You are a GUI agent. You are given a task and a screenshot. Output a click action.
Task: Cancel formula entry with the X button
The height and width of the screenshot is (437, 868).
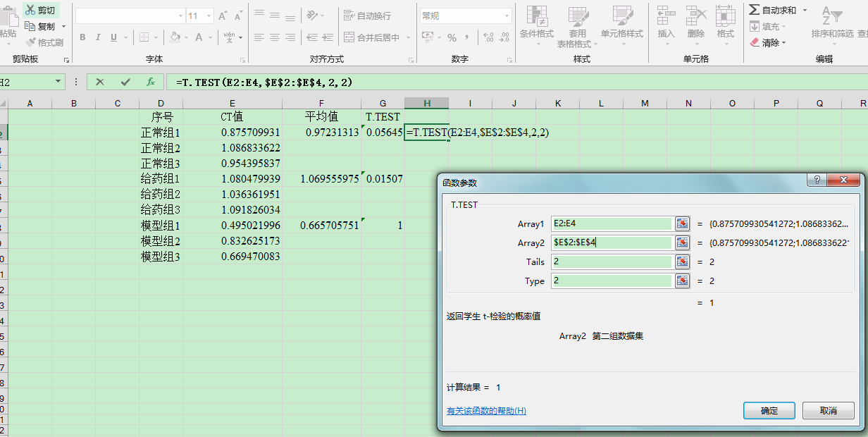pyautogui.click(x=100, y=82)
